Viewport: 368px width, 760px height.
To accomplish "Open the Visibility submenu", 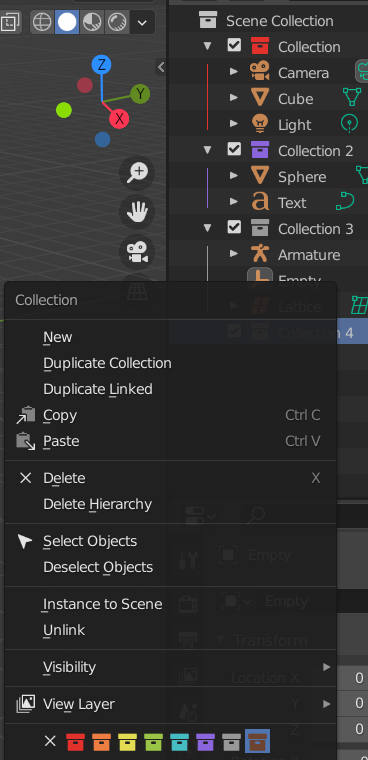I will click(170, 667).
